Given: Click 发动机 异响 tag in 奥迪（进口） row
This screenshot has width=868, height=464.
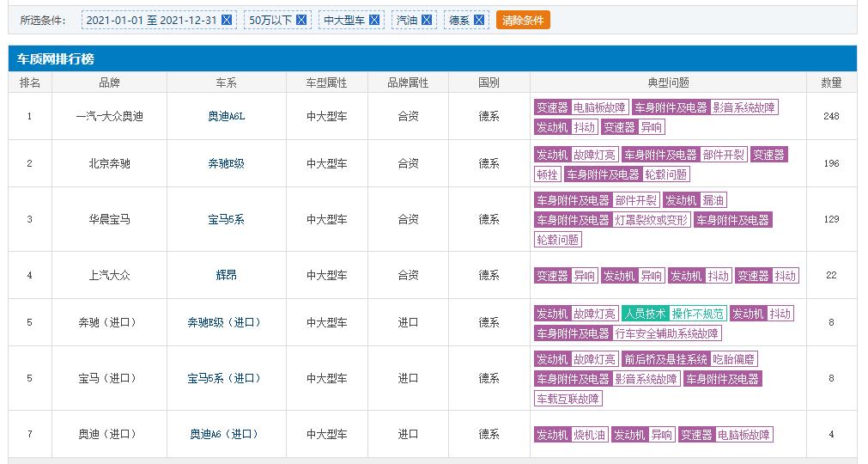Looking at the screenshot, I should 643,435.
